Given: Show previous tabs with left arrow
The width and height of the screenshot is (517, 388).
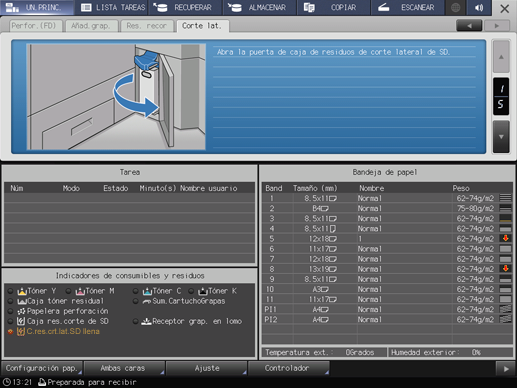Looking at the screenshot, I should pos(469,26).
